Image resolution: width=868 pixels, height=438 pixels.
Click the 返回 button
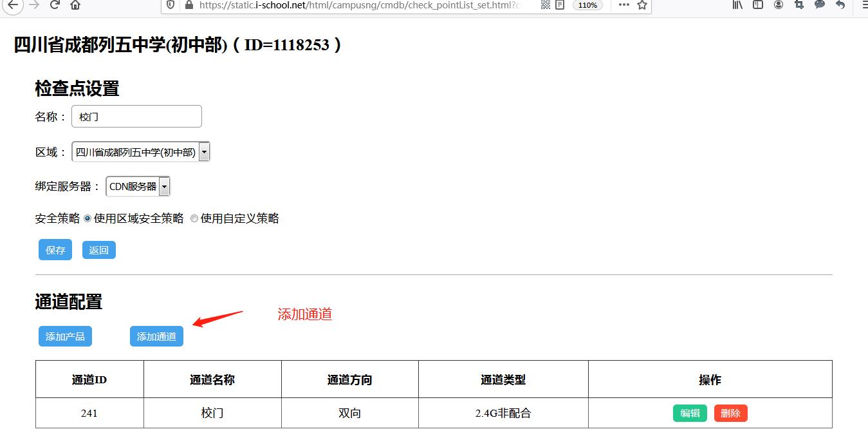click(98, 251)
